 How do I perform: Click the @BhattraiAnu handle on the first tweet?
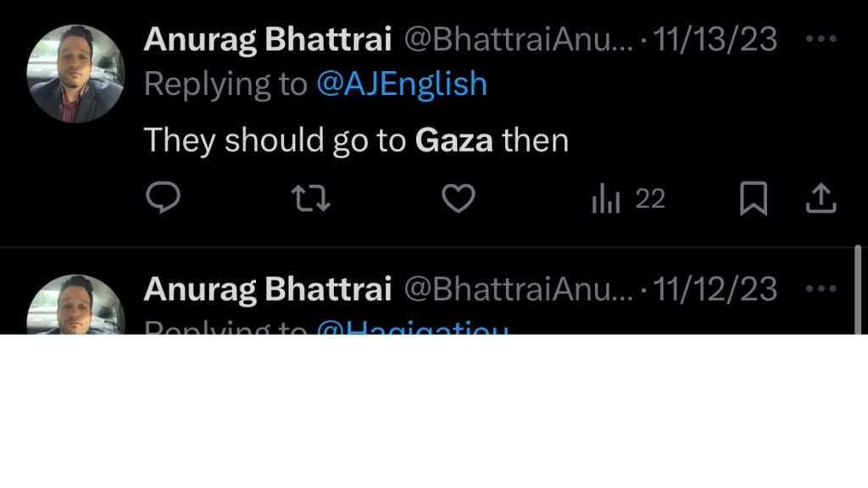(518, 39)
